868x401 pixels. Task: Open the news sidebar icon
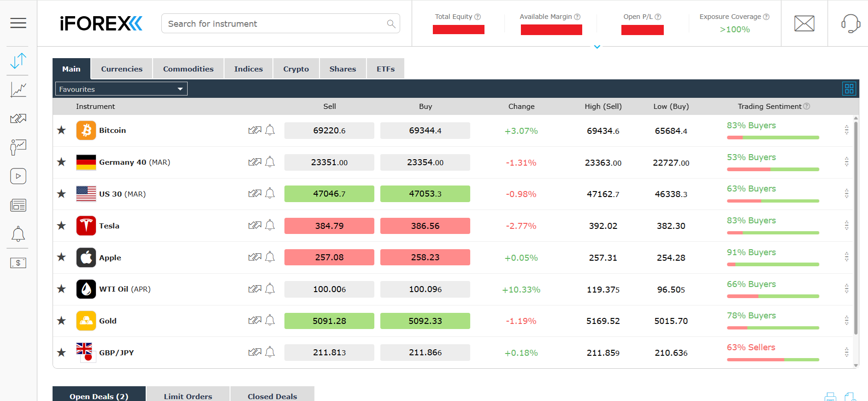coord(18,205)
